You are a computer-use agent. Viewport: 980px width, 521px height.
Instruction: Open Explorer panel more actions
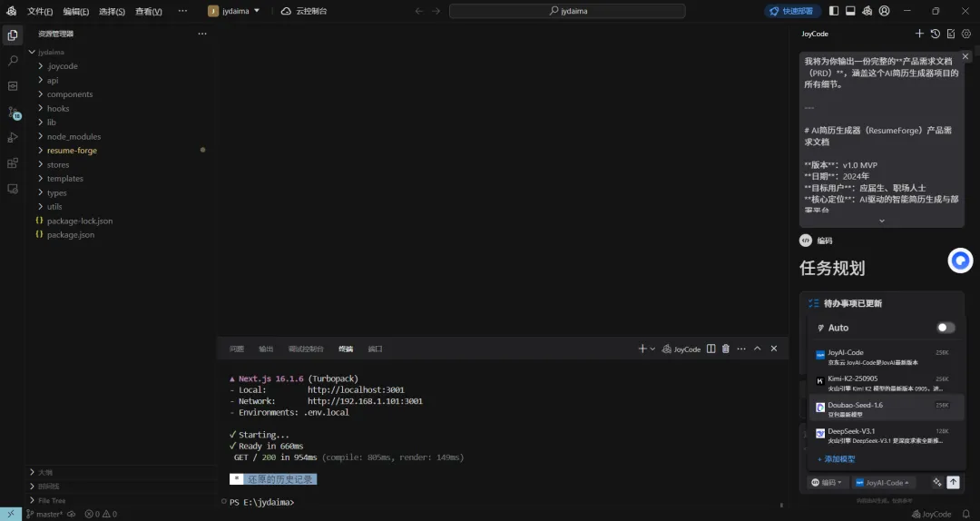tap(201, 34)
